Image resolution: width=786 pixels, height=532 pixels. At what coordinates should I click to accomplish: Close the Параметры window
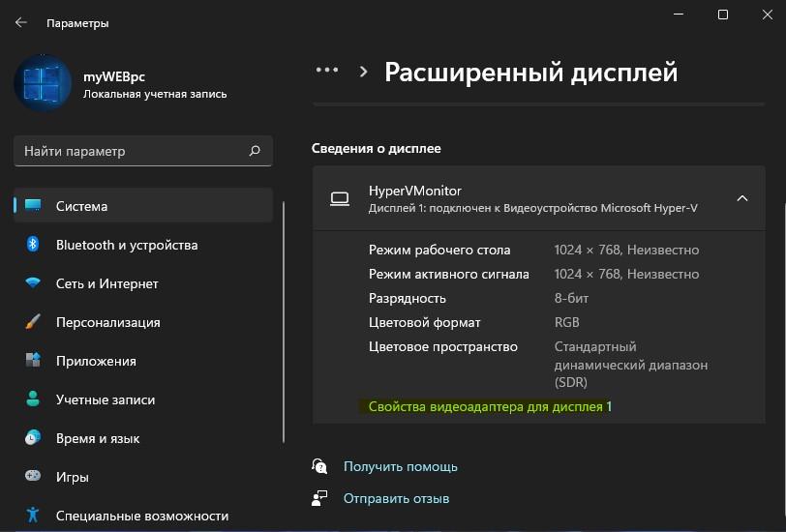(767, 15)
